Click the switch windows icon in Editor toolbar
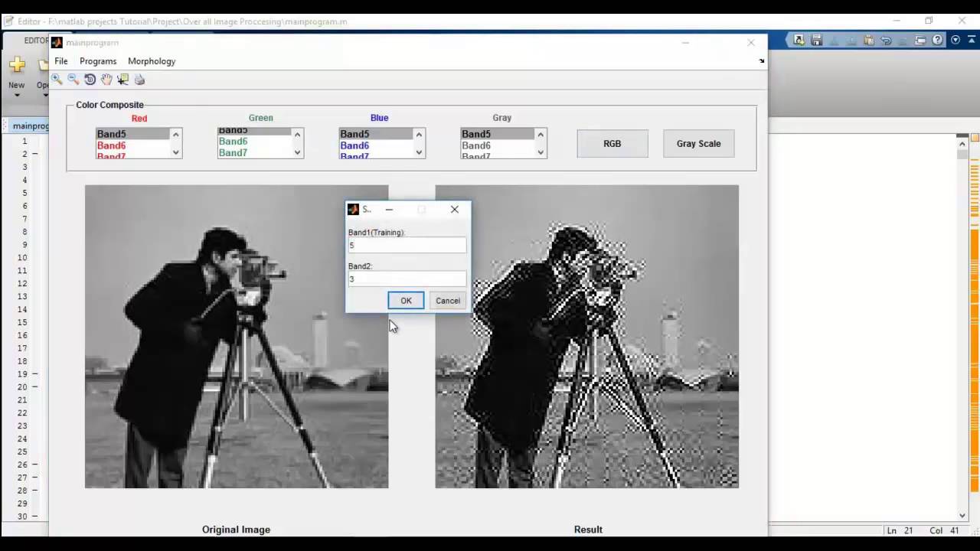Screen dimensions: 980x551 (920, 40)
